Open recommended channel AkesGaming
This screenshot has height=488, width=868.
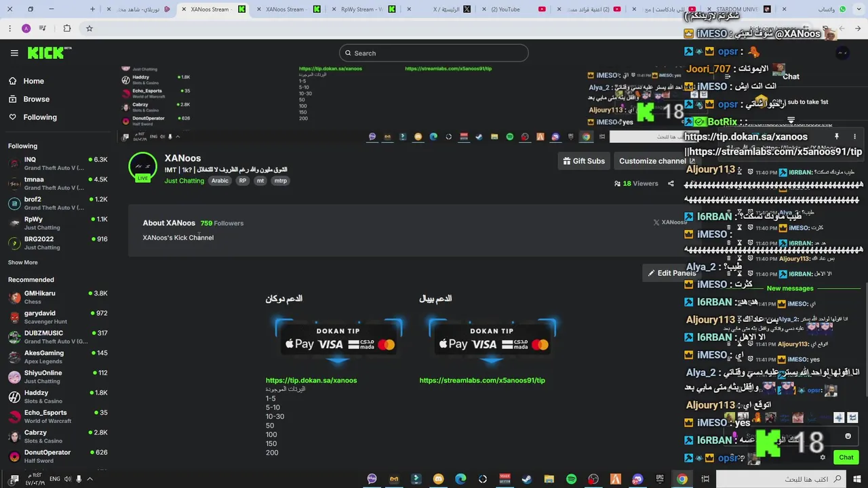click(x=58, y=357)
